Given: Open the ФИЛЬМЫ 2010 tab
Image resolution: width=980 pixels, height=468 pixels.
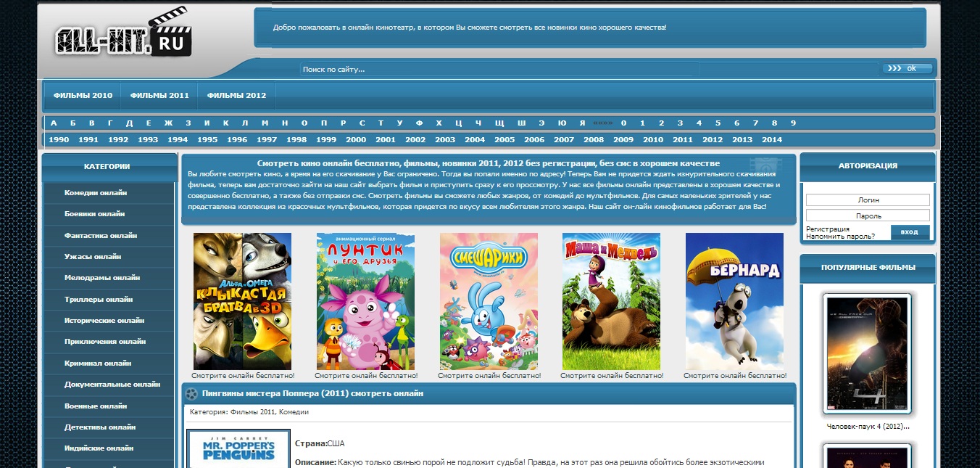Looking at the screenshot, I should point(83,96).
